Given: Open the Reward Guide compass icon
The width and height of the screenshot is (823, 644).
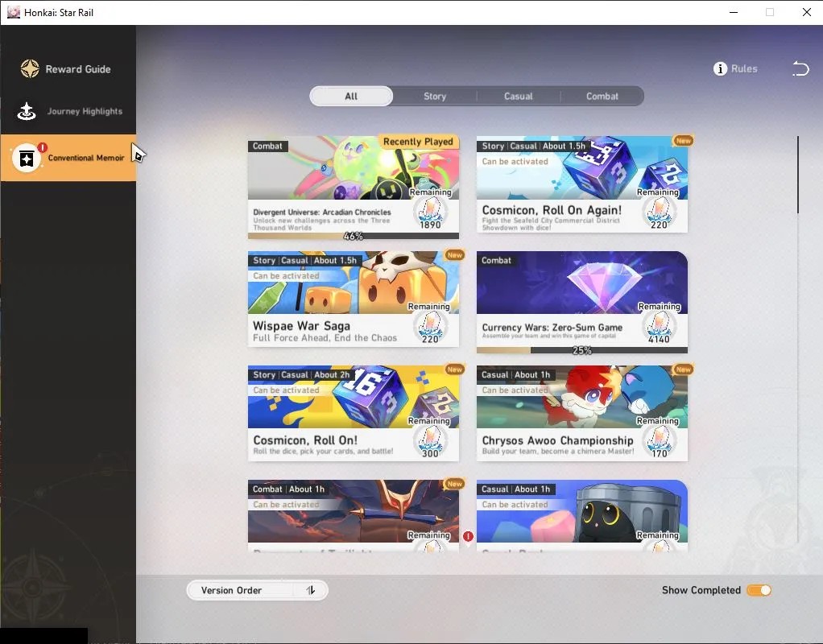Looking at the screenshot, I should point(29,68).
